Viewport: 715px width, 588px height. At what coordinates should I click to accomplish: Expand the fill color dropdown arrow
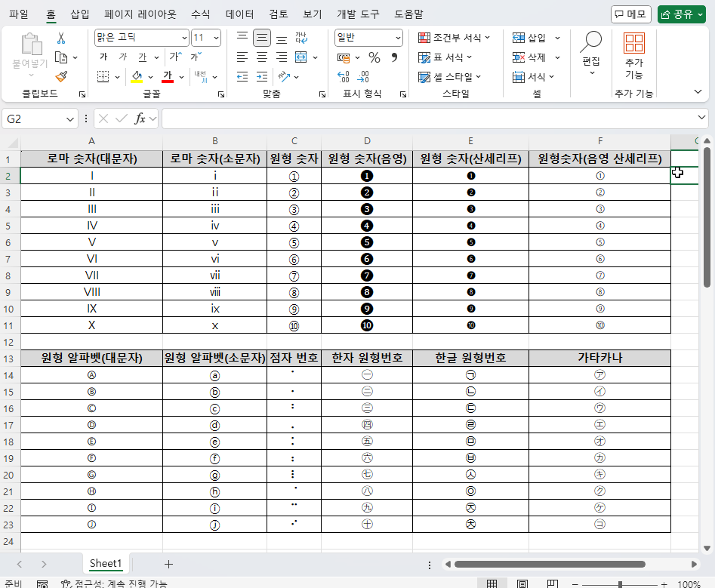pos(150,77)
